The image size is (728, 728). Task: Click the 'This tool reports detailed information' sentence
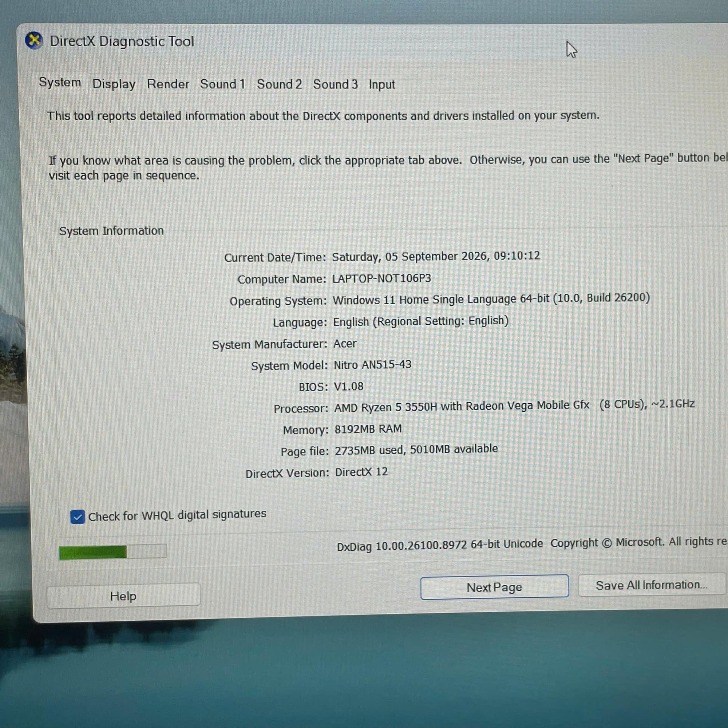323,115
